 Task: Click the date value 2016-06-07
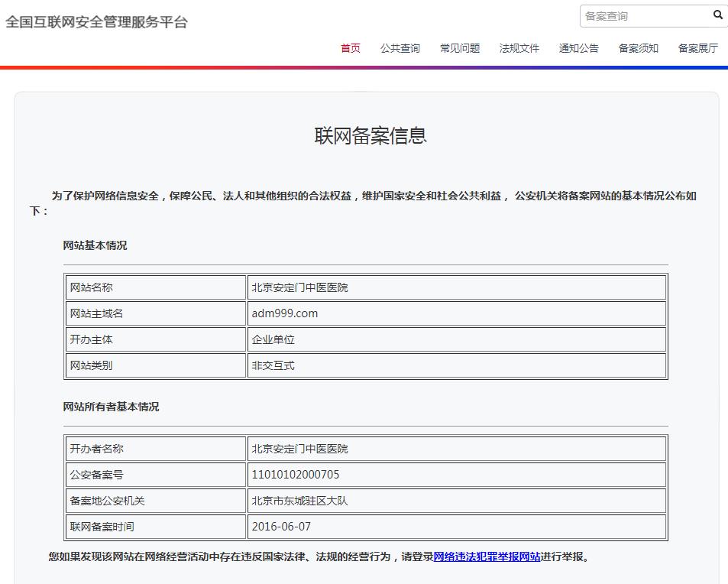(x=281, y=527)
